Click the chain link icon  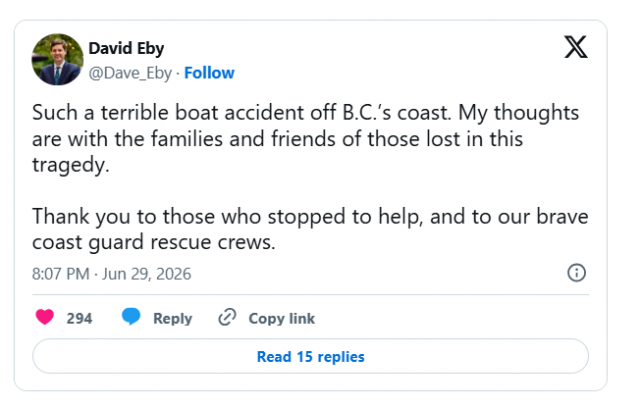pos(227,317)
